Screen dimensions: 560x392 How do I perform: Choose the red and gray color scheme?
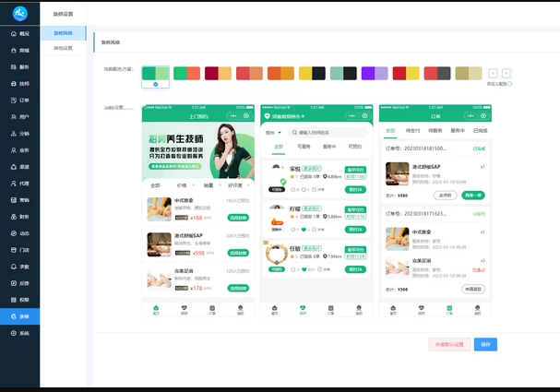coord(437,73)
